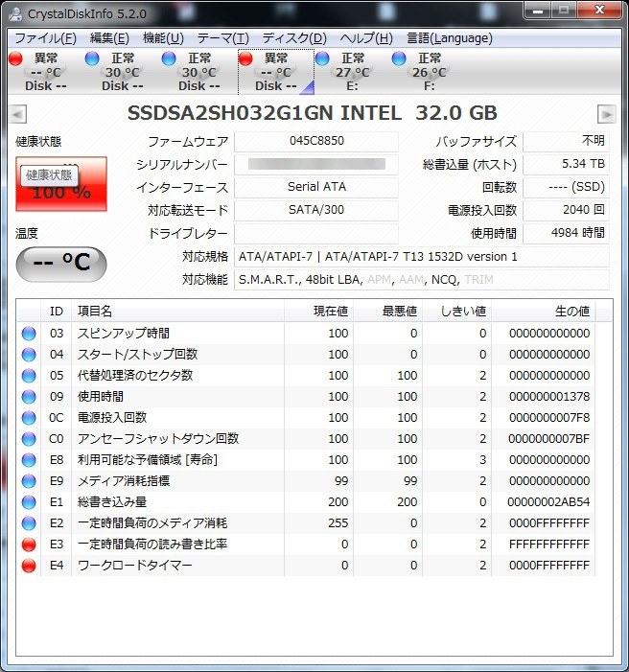The width and height of the screenshot is (629, 672).
Task: Click the supported features S.M.A.R.T. field
Action: [422, 280]
